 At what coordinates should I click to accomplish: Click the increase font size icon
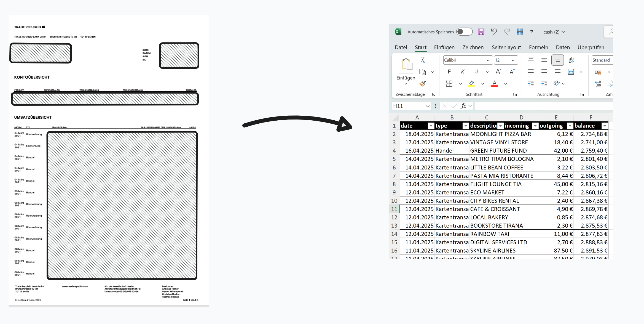point(498,71)
